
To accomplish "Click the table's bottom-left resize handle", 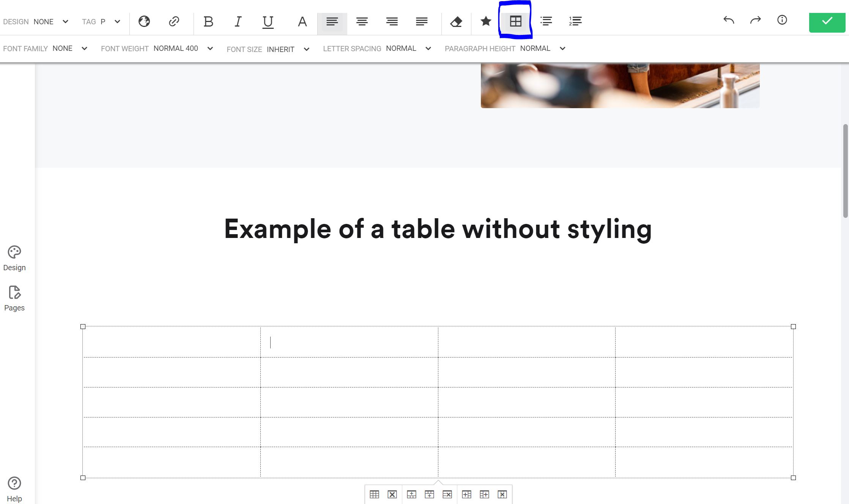I will coord(83,478).
